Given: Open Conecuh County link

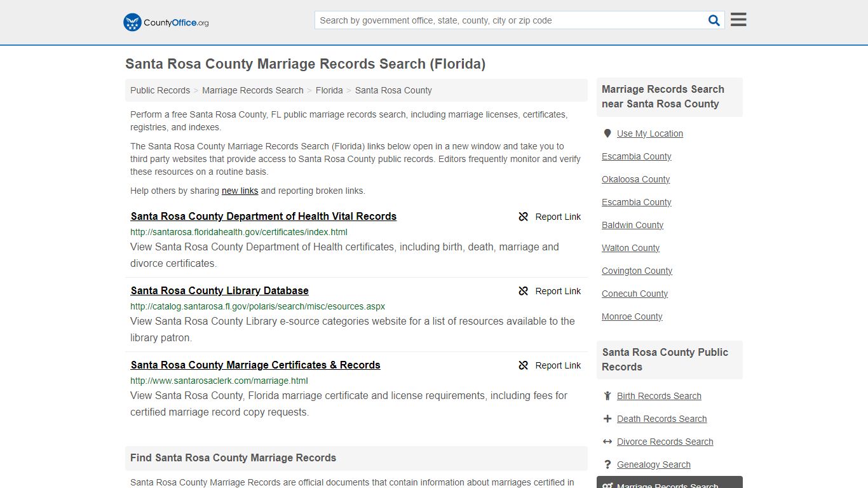Looking at the screenshot, I should 635,294.
